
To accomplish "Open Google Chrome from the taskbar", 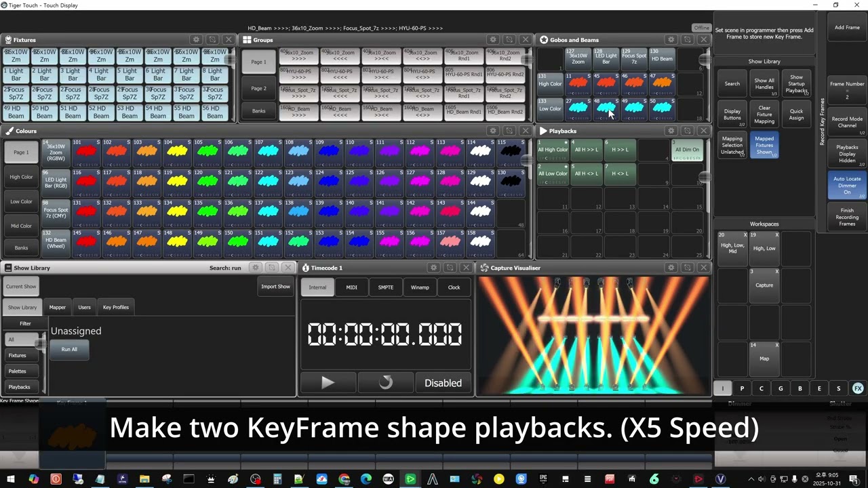I will [x=344, y=479].
